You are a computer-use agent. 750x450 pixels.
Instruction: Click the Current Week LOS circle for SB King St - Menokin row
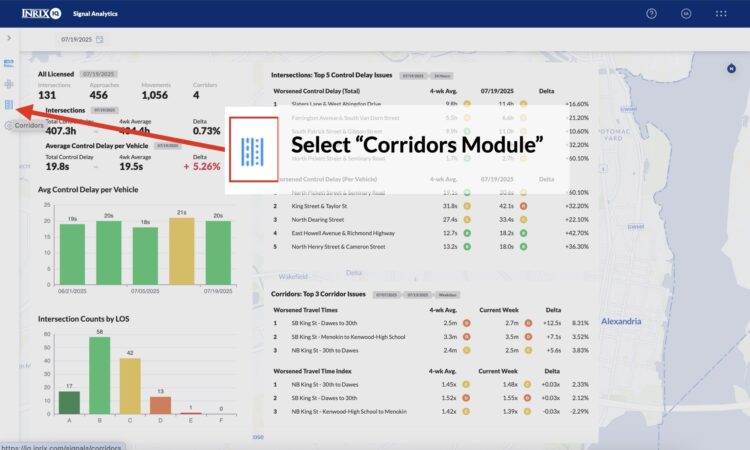tap(528, 337)
